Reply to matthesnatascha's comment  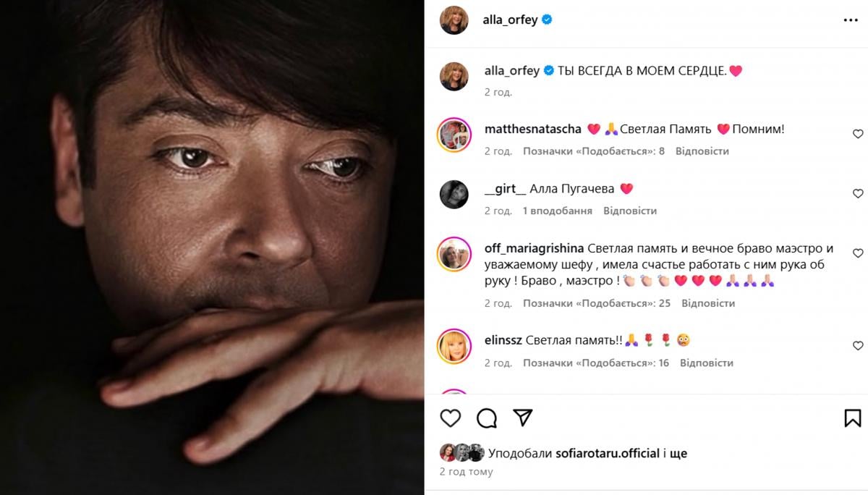702,151
